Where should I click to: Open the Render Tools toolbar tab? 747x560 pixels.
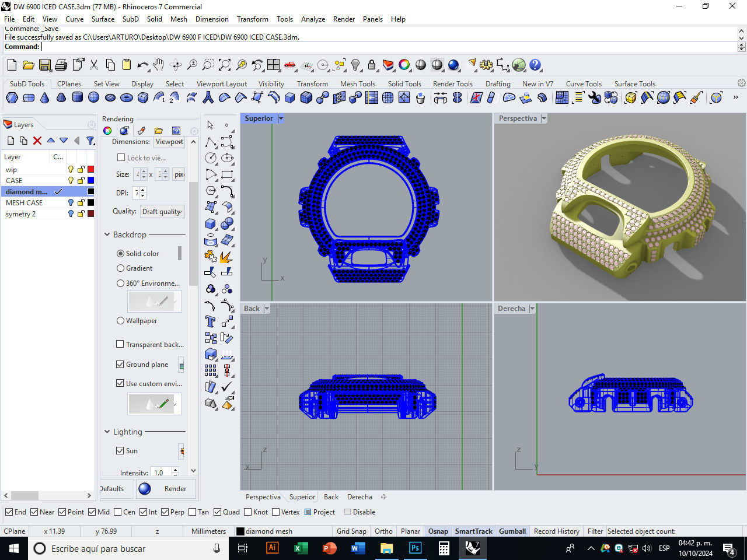tap(453, 84)
